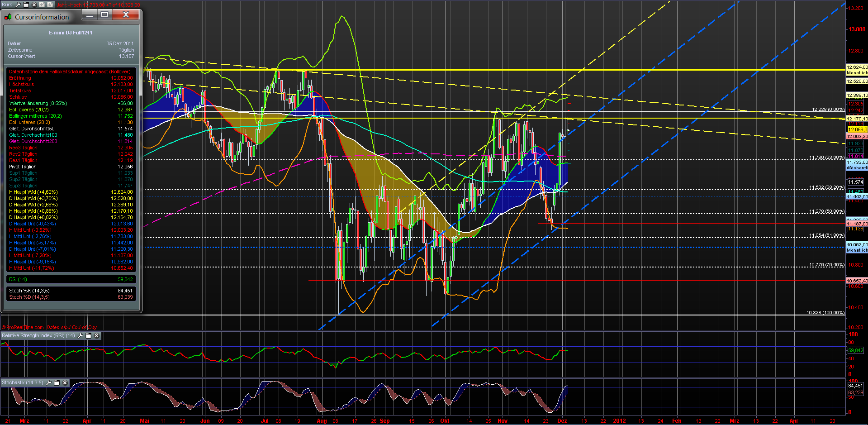Click the Monatlich label on right price scale

(x=856, y=72)
